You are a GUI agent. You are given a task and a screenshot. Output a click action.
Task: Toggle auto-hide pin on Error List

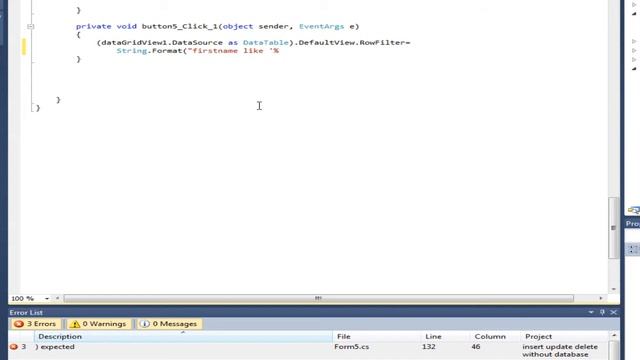tap(602, 312)
